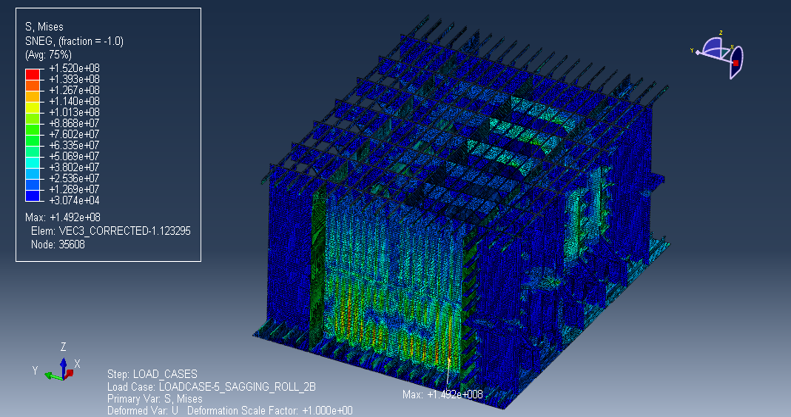Click the Max stress annotation on the model
Image resolution: width=791 pixels, height=417 pixels.
point(442,395)
